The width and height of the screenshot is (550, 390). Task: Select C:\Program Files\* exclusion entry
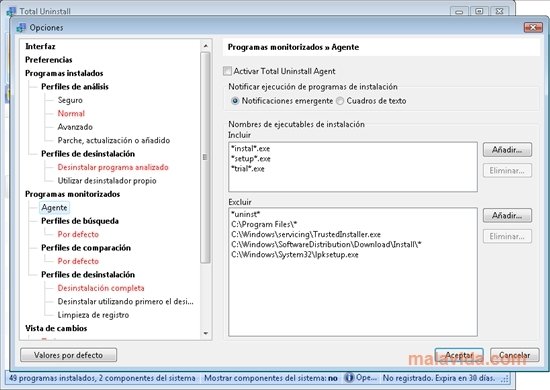264,224
